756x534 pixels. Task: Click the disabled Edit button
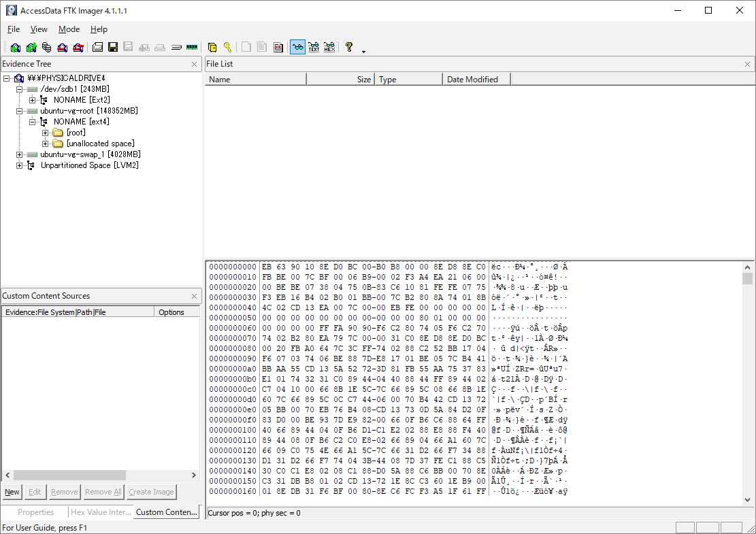coord(35,492)
